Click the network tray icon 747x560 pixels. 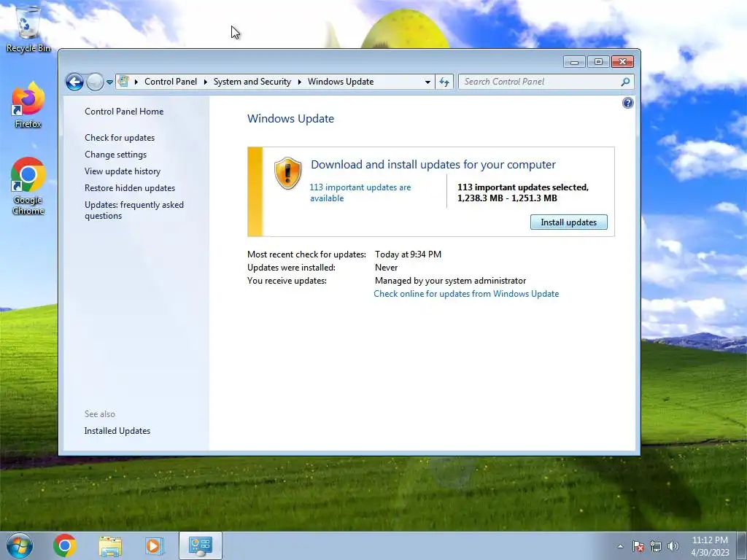656,546
